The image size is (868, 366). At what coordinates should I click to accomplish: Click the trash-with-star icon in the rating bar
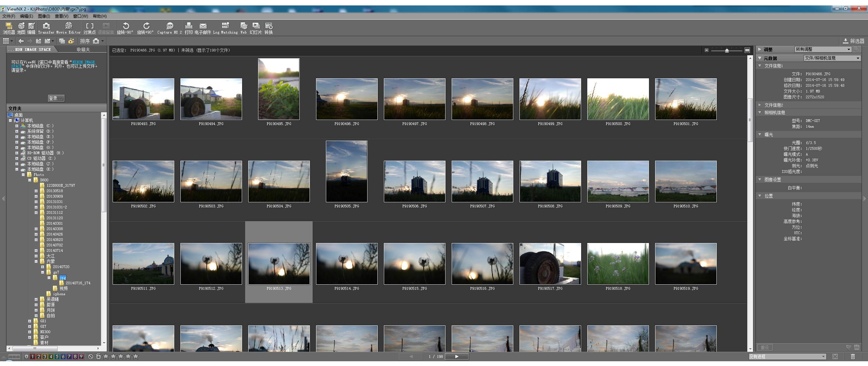(x=98, y=357)
